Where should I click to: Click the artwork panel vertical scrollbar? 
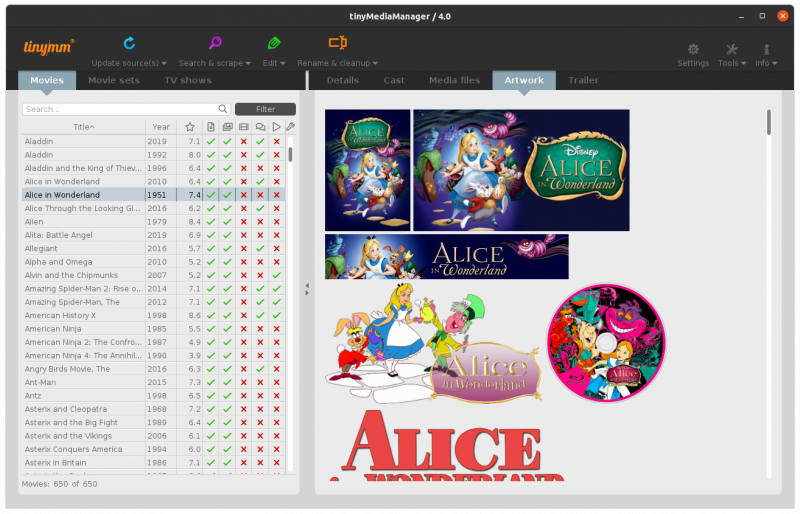tap(768, 123)
